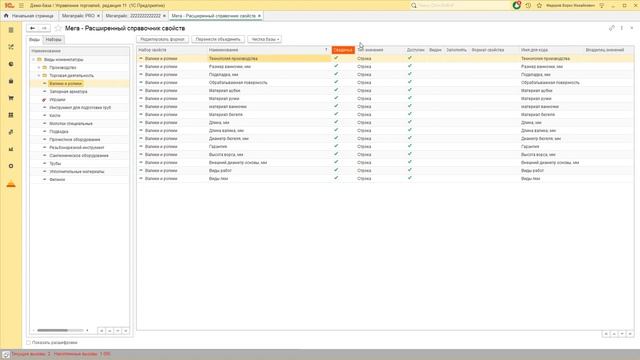
Task: Collapse the Торговая деятельность folder node
Action: point(39,76)
